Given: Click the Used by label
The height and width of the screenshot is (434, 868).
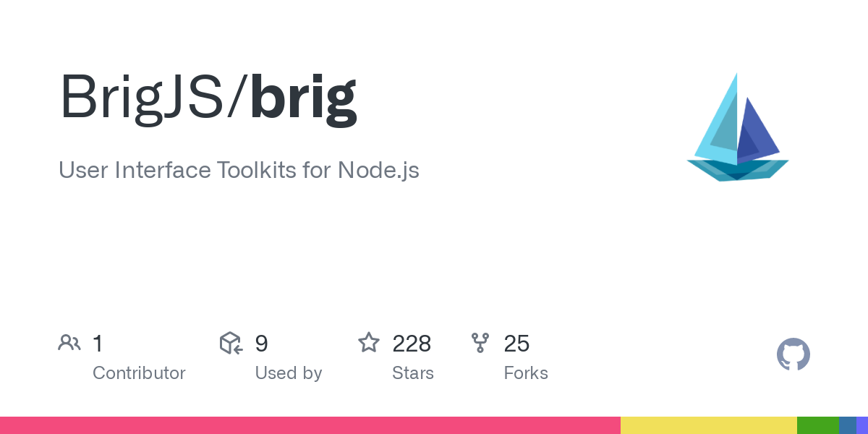Looking at the screenshot, I should (288, 373).
